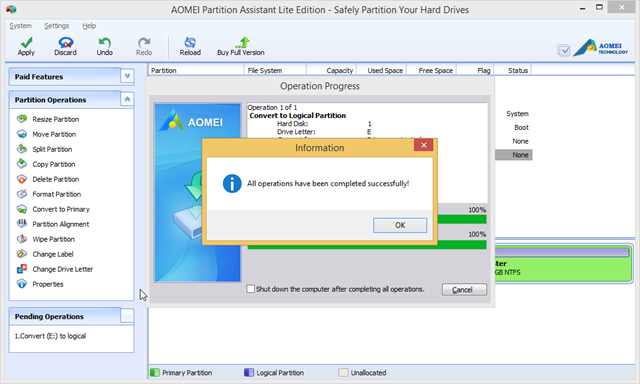Collapse the Partition Operations panel

(x=127, y=100)
